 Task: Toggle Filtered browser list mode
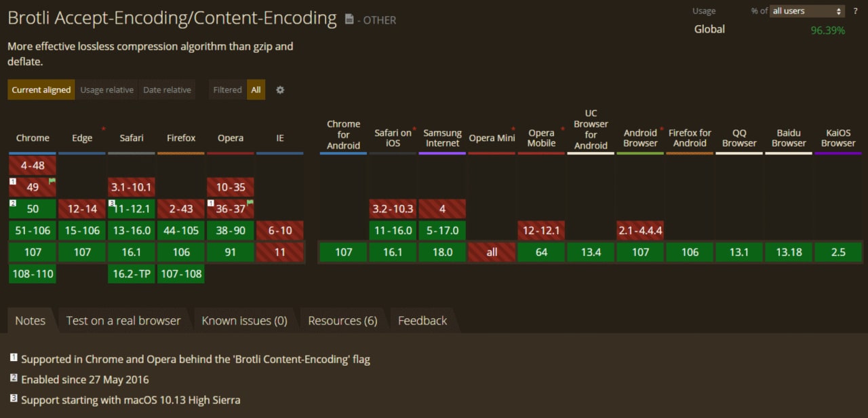tap(227, 90)
